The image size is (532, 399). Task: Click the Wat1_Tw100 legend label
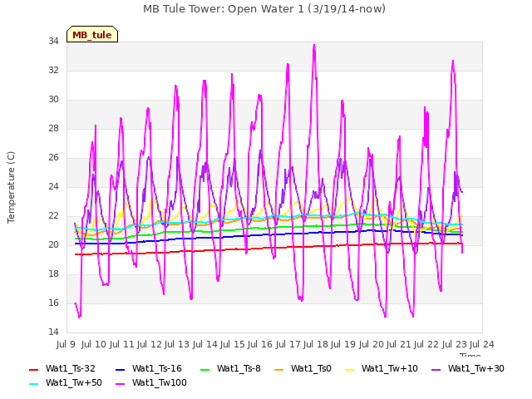(x=160, y=382)
